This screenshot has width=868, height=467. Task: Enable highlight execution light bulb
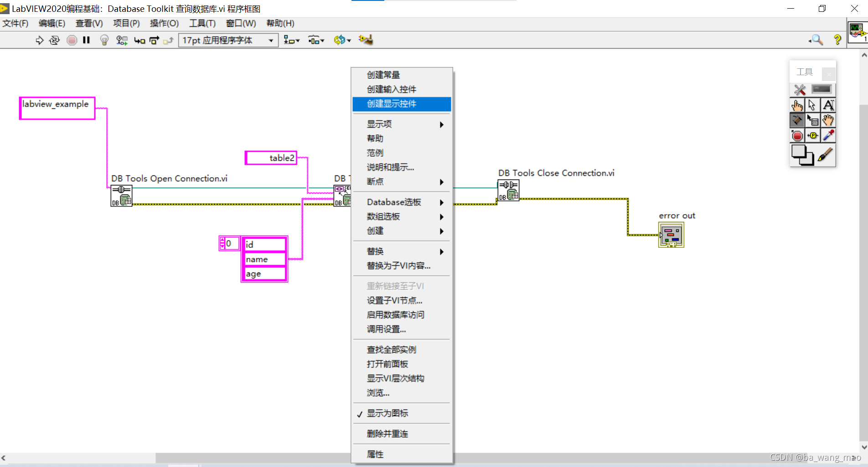click(104, 40)
